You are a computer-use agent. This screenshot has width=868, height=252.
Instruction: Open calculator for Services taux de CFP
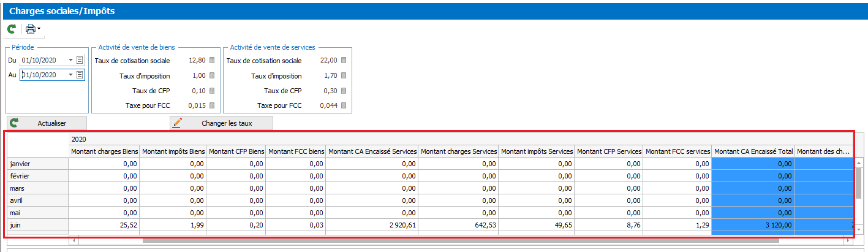pos(344,90)
